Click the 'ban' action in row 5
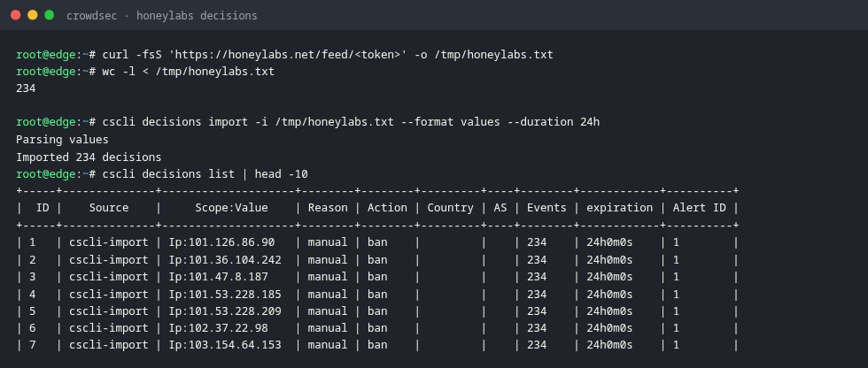This screenshot has height=368, width=868. [x=377, y=311]
